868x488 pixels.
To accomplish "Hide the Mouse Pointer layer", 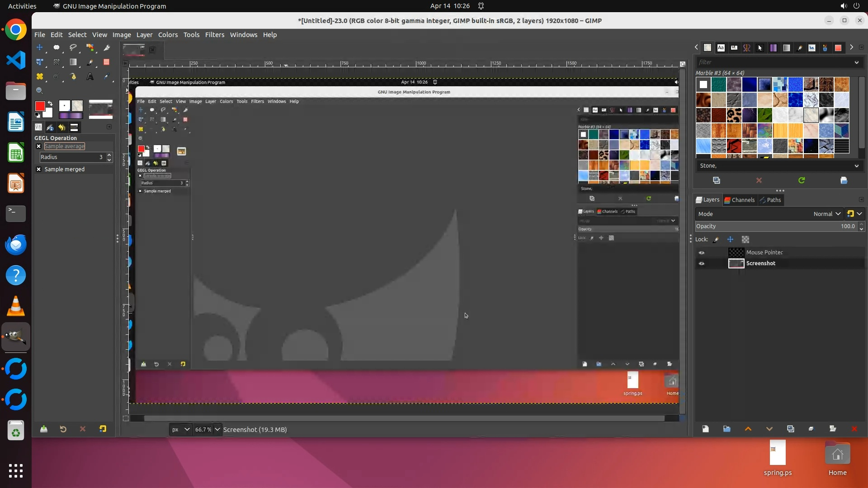I will 702,253.
